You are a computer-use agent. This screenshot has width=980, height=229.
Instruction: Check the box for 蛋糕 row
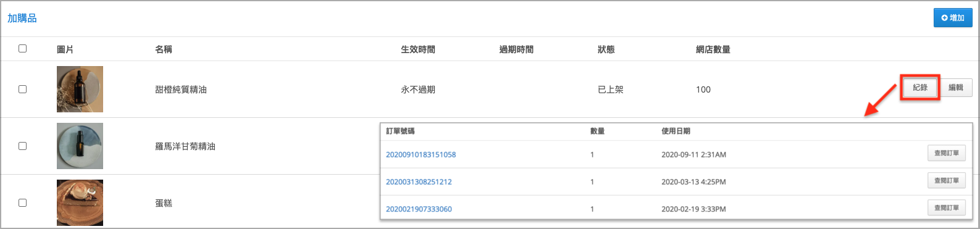[23, 203]
